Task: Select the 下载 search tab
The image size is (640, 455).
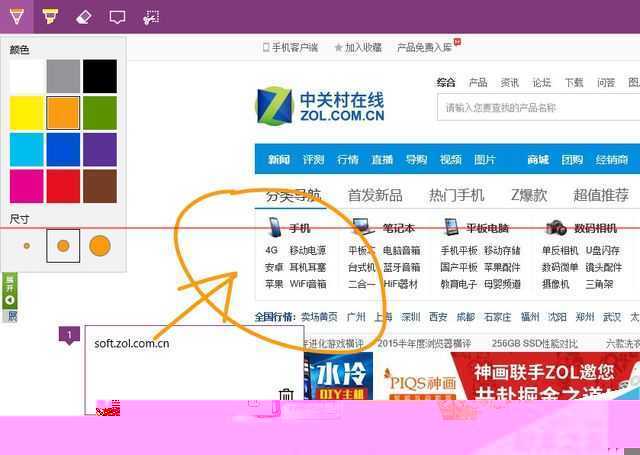Action: (x=574, y=82)
